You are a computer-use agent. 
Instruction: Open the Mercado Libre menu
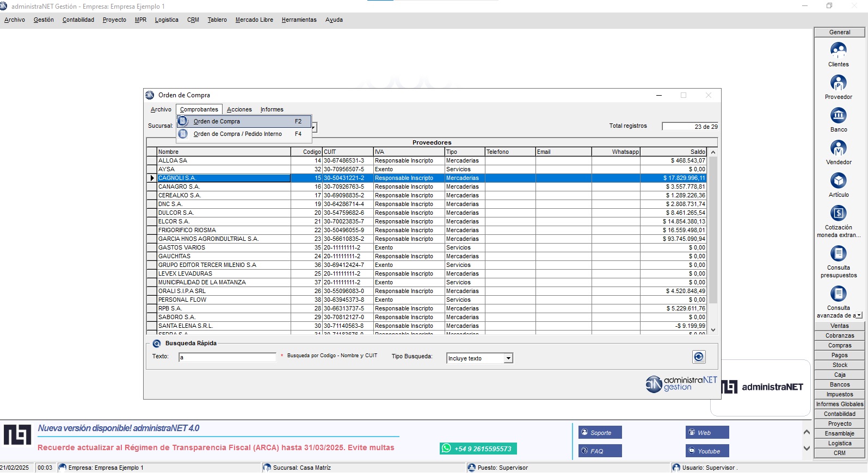pyautogui.click(x=254, y=20)
